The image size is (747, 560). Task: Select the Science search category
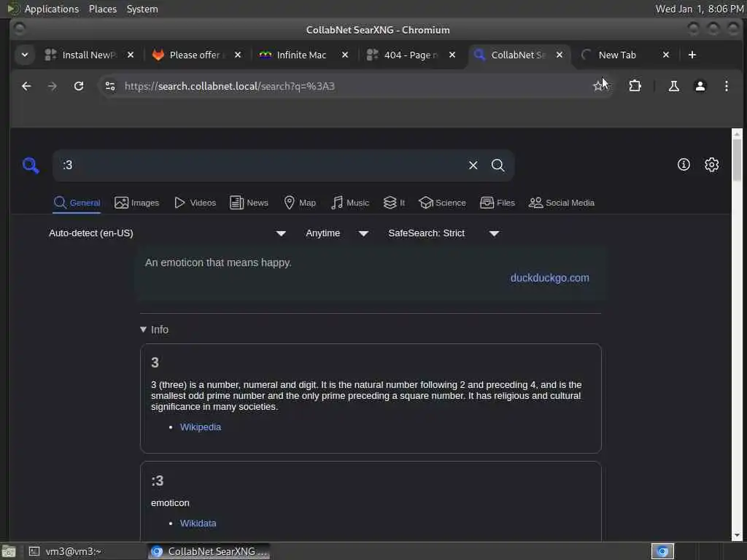click(x=442, y=203)
